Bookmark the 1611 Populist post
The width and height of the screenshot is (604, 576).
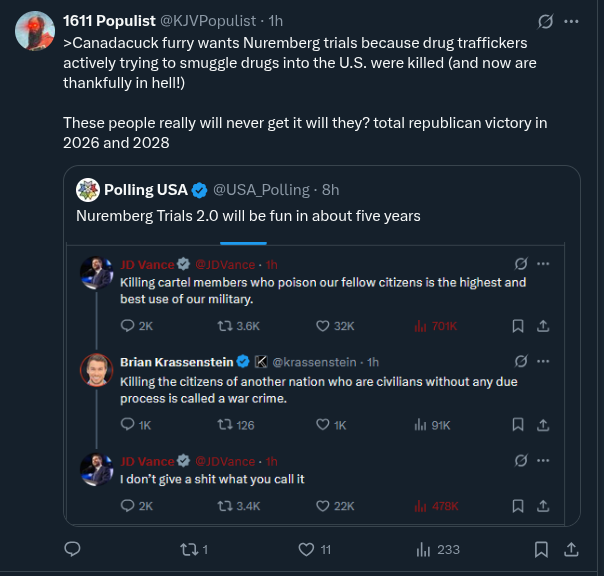click(x=541, y=549)
